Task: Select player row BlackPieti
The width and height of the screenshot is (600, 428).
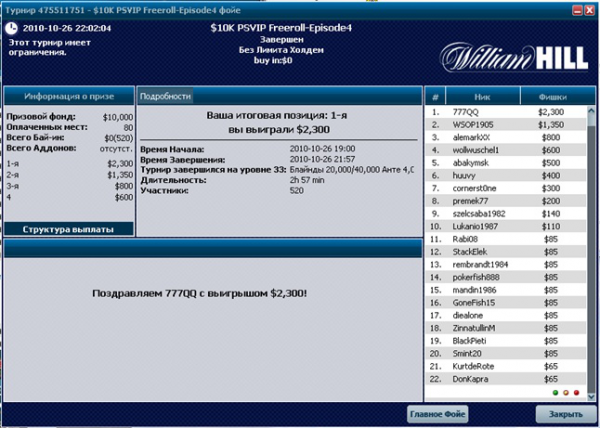Action: pos(505,341)
